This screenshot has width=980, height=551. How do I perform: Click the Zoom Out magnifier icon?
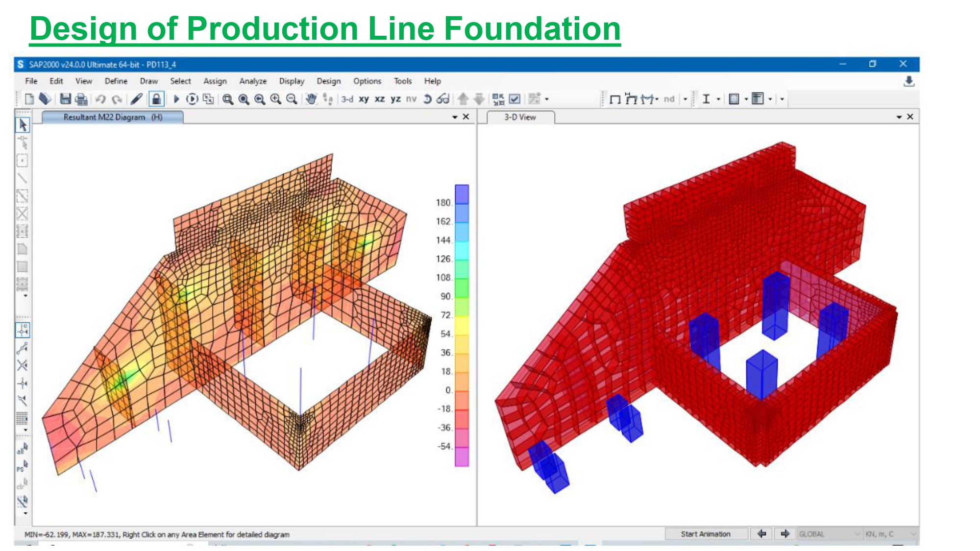pos(292,99)
